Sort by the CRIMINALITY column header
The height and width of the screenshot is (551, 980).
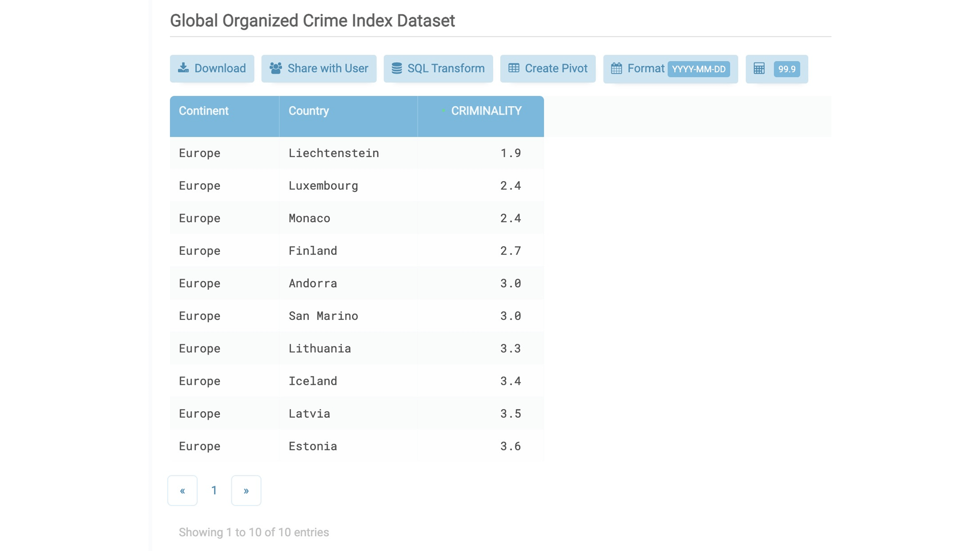pyautogui.click(x=481, y=116)
